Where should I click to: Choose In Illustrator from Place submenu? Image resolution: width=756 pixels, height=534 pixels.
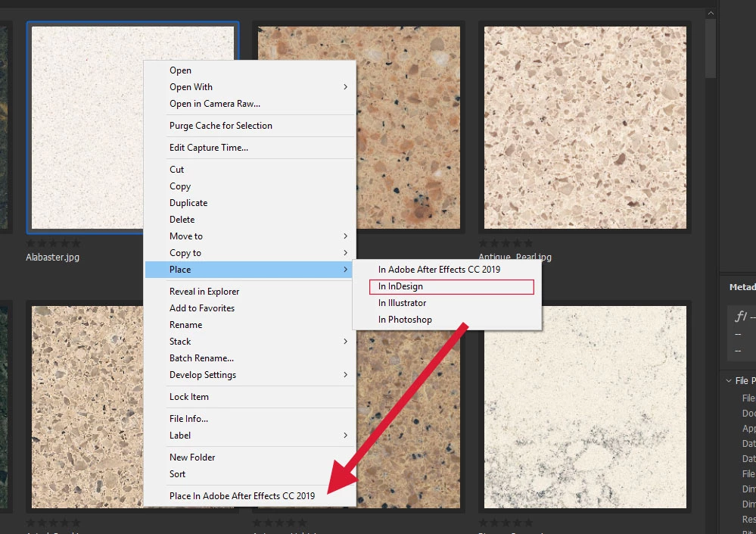(x=447, y=303)
